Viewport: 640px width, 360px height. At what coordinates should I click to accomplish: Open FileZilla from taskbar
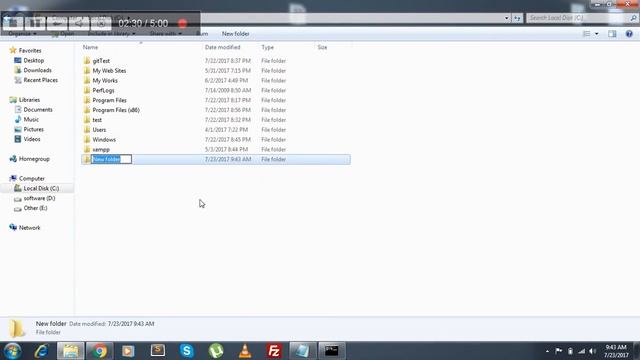(x=274, y=351)
